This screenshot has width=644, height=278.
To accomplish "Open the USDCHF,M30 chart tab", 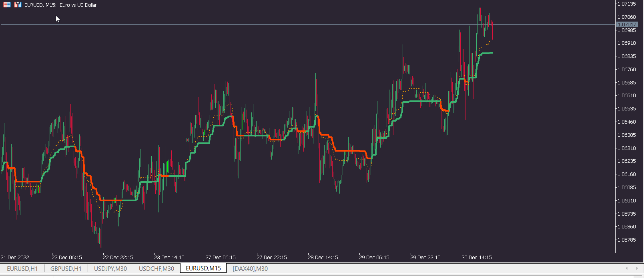I will point(156,268).
